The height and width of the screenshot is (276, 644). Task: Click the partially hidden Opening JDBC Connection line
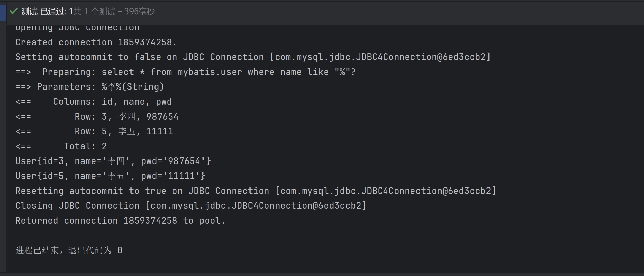click(77, 28)
